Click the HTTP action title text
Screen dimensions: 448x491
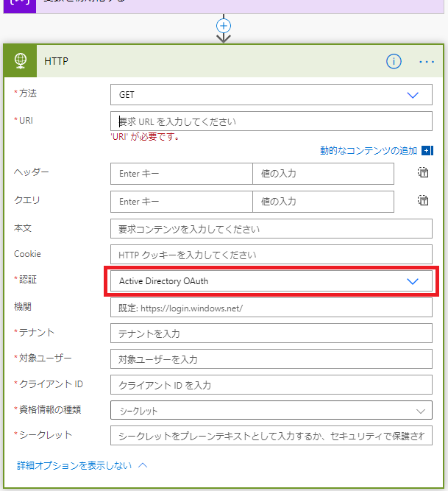click(57, 61)
